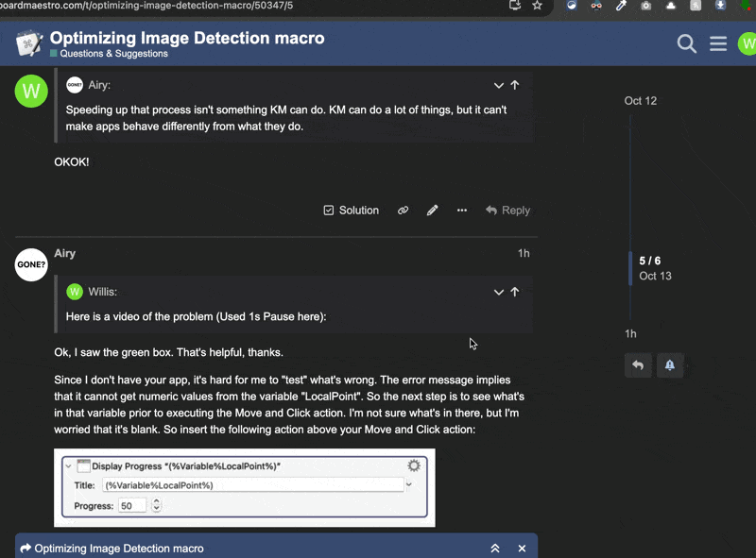Close the reply composer draft
756x558 pixels.
click(x=522, y=549)
